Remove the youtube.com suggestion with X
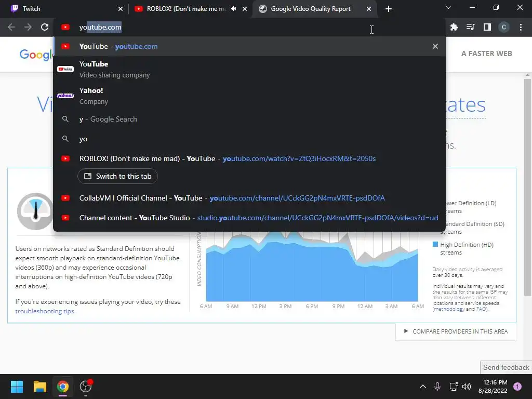532x399 pixels. (435, 46)
